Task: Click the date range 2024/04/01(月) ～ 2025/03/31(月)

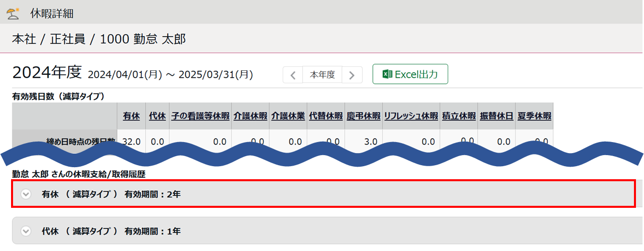Action: pos(170,75)
